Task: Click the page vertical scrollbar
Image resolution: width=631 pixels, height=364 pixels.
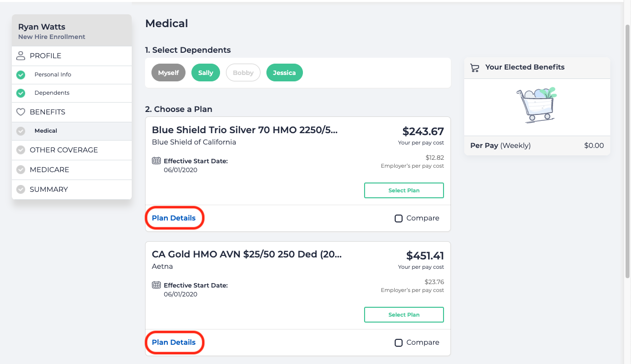Action: click(627, 148)
